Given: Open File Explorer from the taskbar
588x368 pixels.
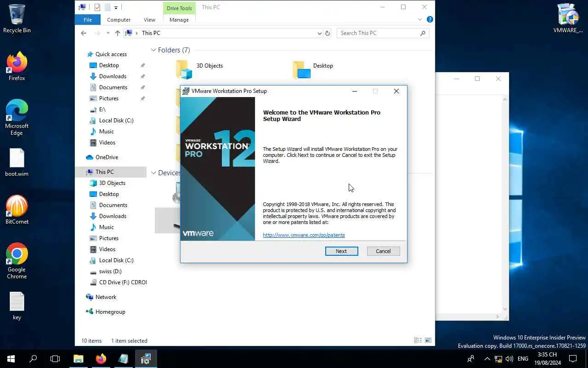Looking at the screenshot, I should click(x=78, y=359).
